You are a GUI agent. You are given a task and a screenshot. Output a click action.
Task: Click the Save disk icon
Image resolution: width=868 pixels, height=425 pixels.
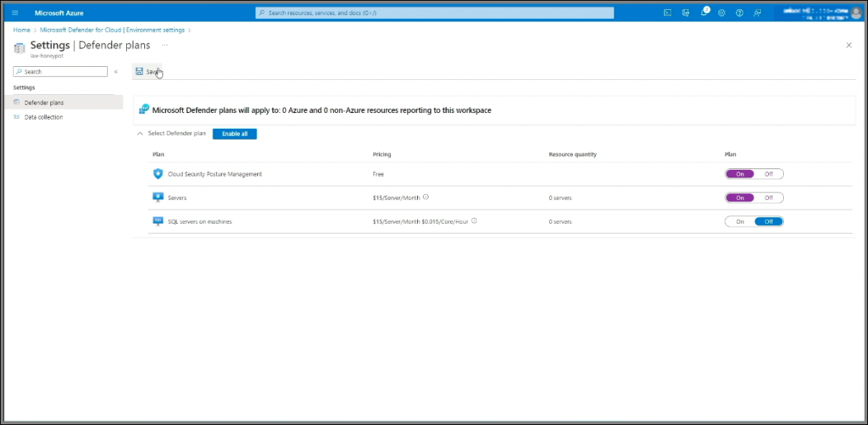point(140,71)
